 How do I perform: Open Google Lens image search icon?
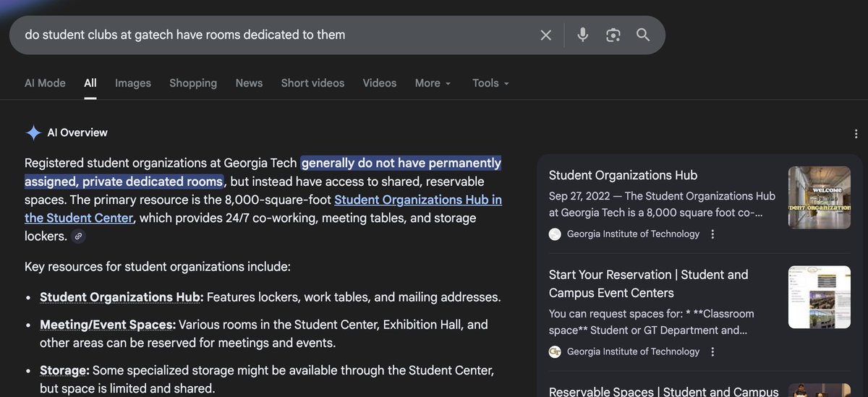tap(613, 35)
